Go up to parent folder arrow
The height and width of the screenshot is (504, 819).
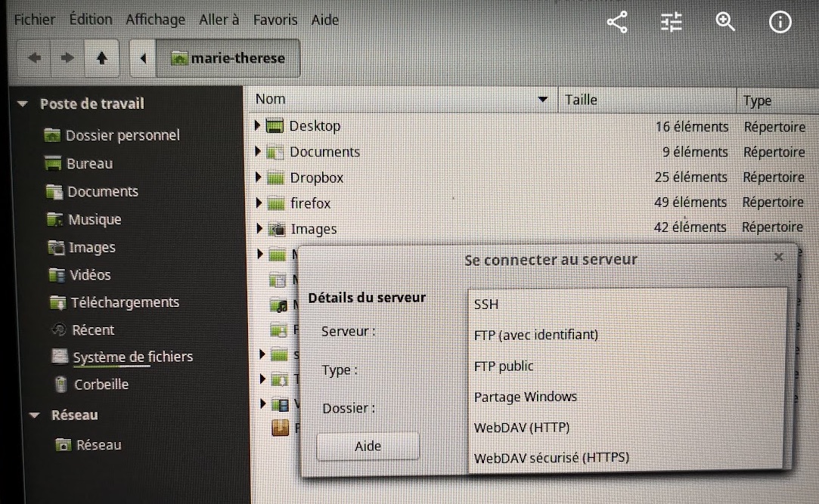coord(102,58)
